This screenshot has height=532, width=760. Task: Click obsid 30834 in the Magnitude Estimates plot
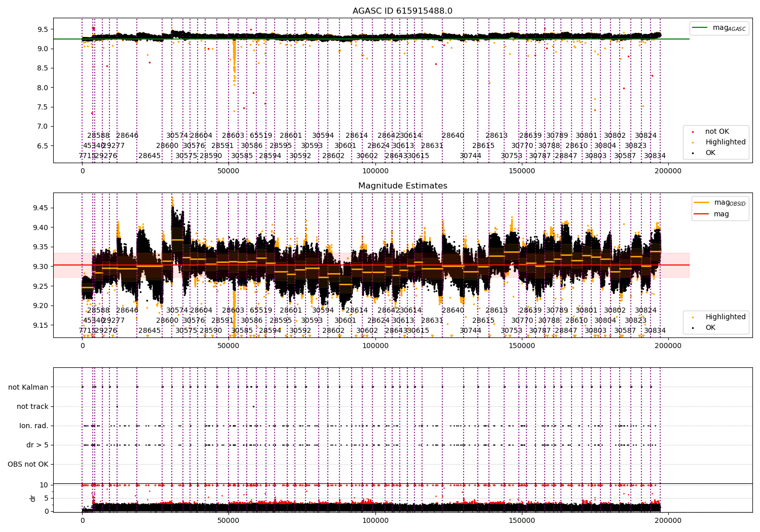point(655,330)
